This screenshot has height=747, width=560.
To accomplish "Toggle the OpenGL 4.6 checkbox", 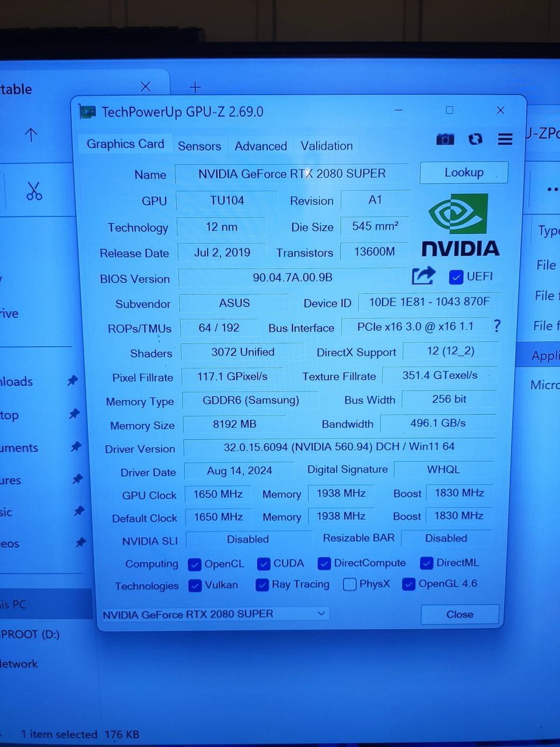I will click(409, 584).
